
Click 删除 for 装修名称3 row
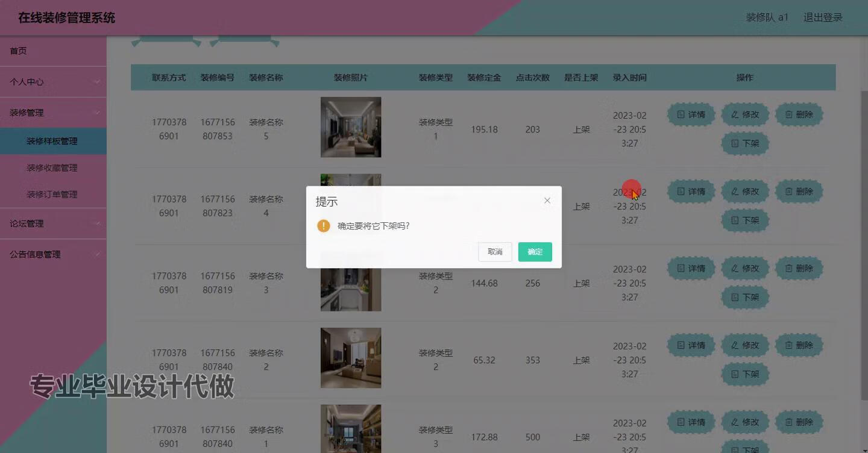pos(799,269)
